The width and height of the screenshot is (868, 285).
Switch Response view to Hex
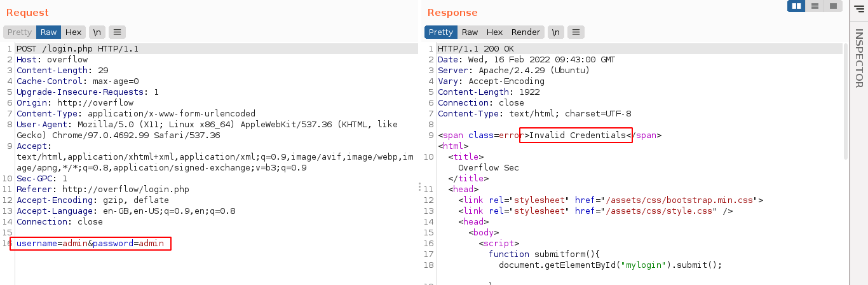[x=494, y=32]
